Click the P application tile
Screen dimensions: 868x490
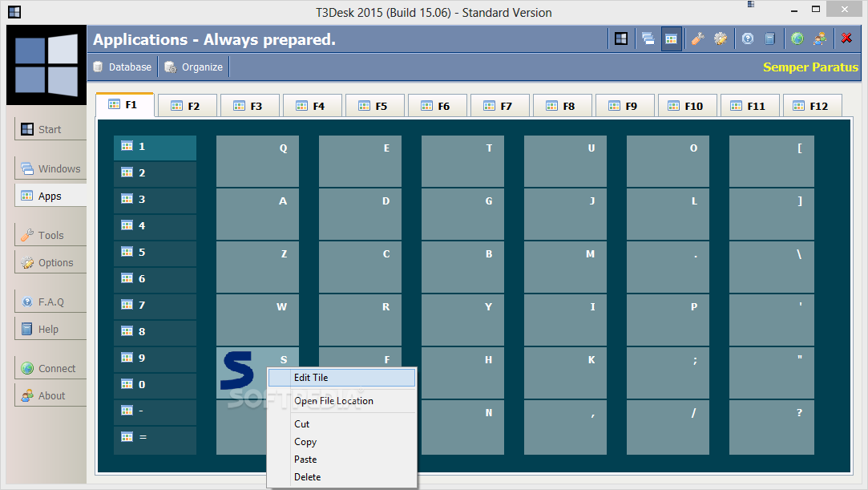point(668,320)
